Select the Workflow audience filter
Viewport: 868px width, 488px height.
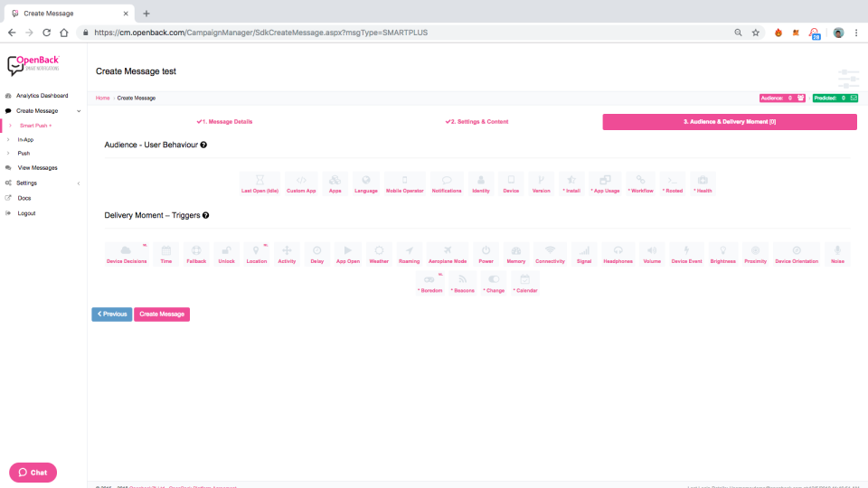pos(640,183)
